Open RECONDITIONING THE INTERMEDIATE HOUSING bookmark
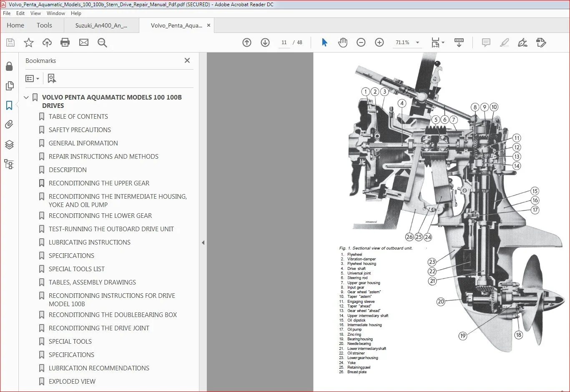Image resolution: width=570 pixels, height=392 pixels. [x=118, y=200]
